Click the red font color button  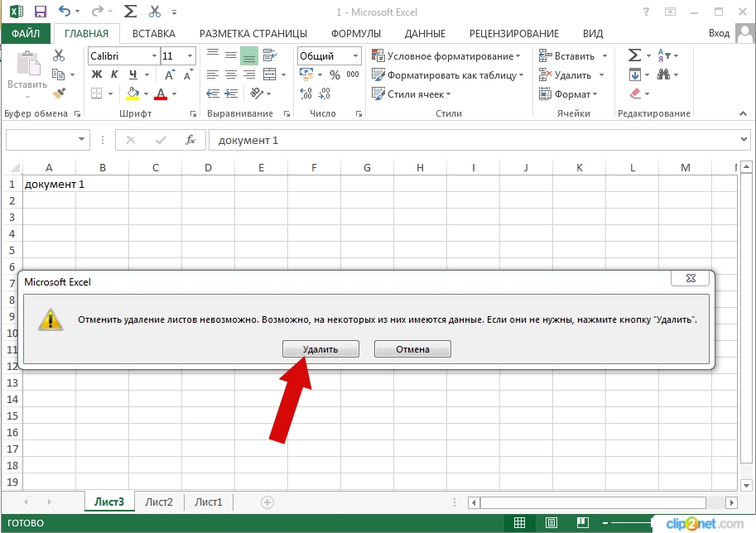[161, 94]
